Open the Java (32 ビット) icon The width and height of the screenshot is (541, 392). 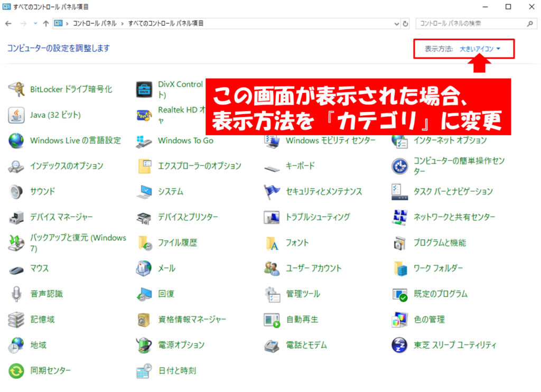(x=16, y=115)
